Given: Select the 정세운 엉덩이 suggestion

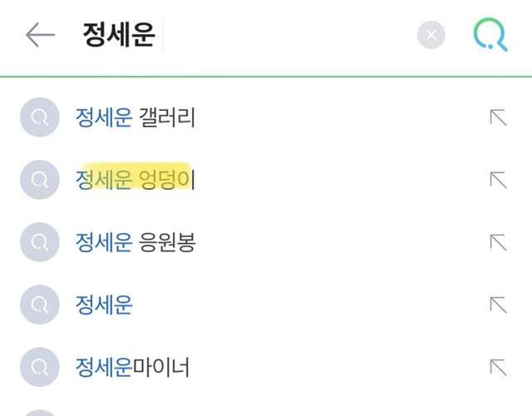Looking at the screenshot, I should click(x=135, y=180).
